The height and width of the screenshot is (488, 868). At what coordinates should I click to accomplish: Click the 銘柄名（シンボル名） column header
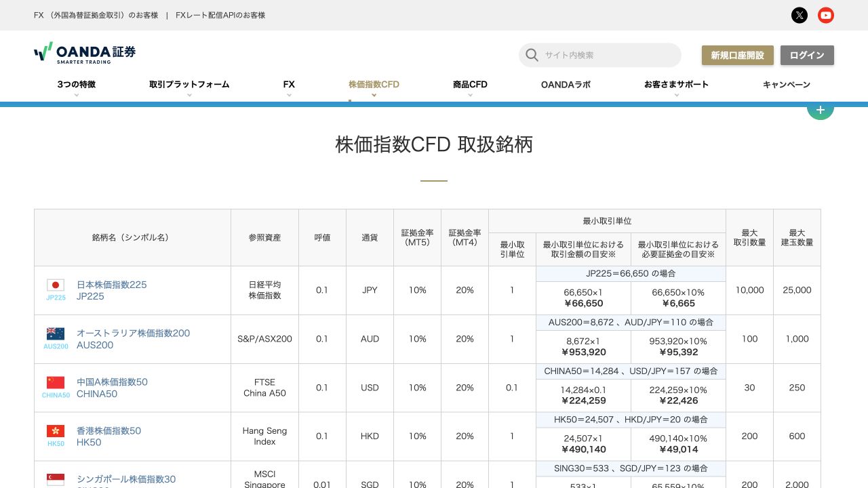click(x=132, y=238)
